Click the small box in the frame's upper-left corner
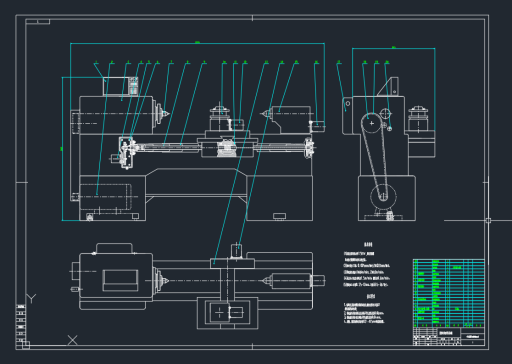512x364 pixels. (x=38, y=22)
